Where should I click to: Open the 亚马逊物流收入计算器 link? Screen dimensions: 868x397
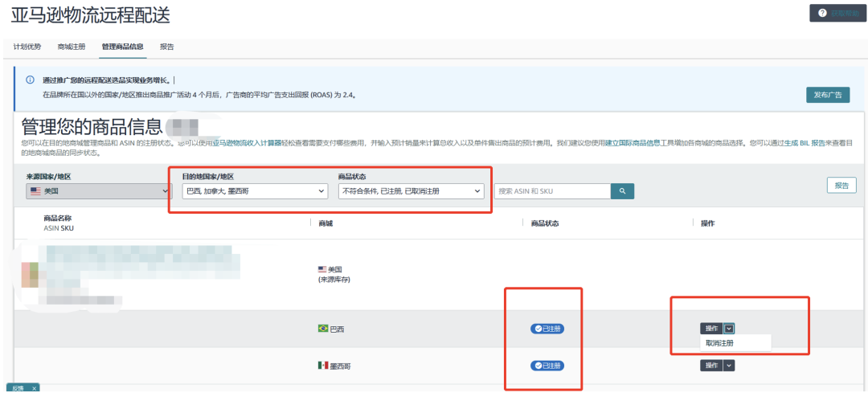click(x=248, y=143)
